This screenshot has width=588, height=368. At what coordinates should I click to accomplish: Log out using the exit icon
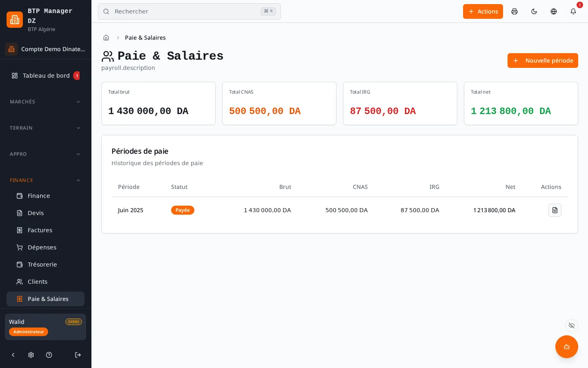tap(78, 355)
